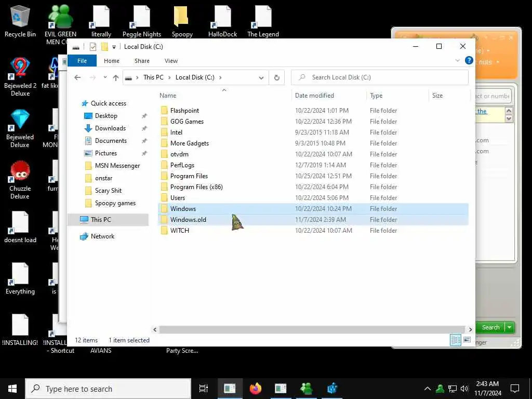Click the Type here to search taskbar box
Viewport: 532px width, 399px height.
[x=108, y=389]
